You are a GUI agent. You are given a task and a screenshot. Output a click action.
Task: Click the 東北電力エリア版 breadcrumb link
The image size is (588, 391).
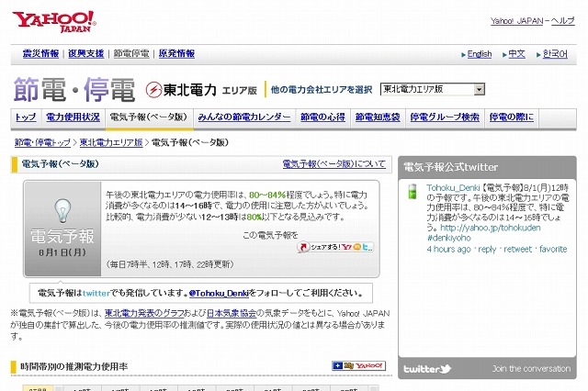tap(111, 142)
